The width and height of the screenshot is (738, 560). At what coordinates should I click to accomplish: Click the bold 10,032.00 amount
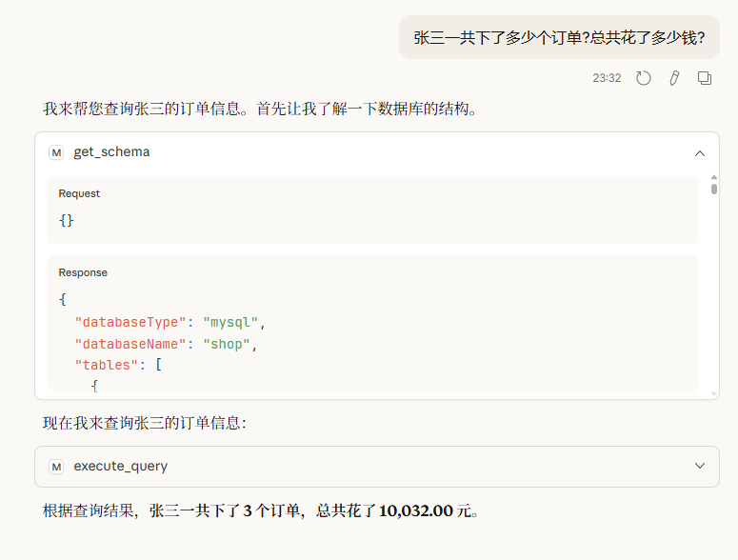415,510
